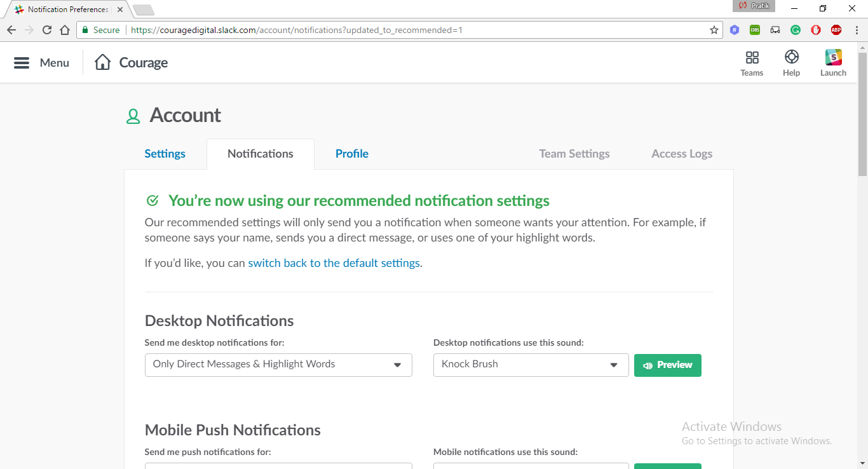
Task: Open the Chrome three-dot menu
Action: pyautogui.click(x=856, y=30)
